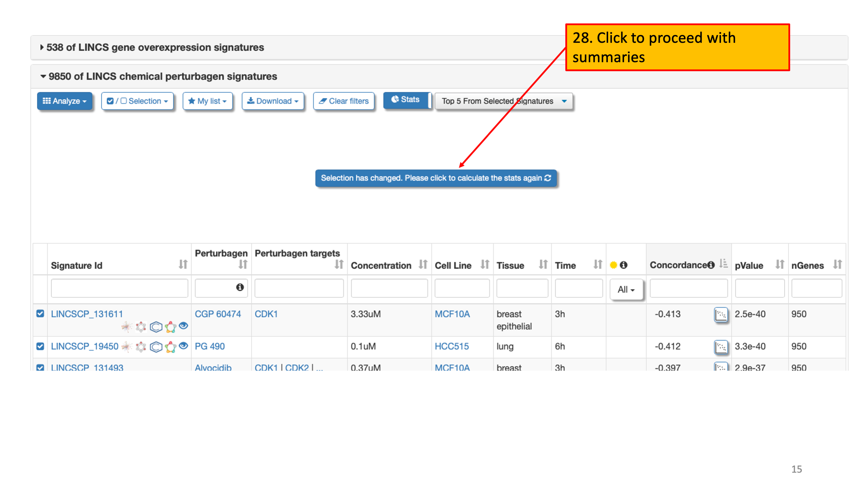Uncheck the LINCSCP_19450 row checkbox
The image size is (868, 488).
point(41,346)
